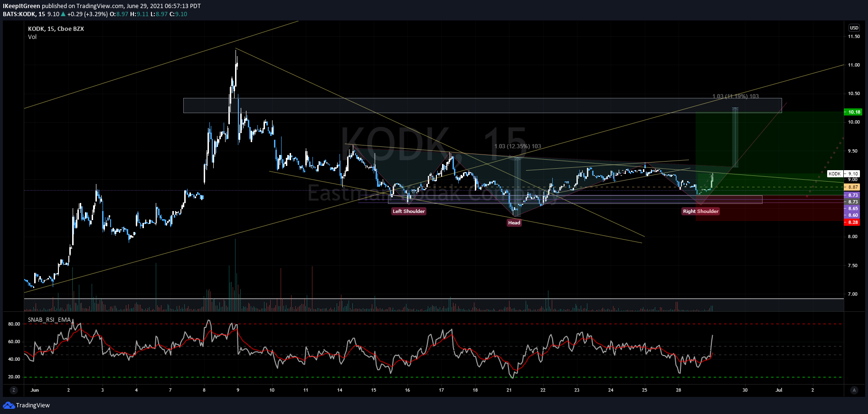Click the A auto-scale button at bottom-right
Screen dimensions: 868x414
pos(854,390)
